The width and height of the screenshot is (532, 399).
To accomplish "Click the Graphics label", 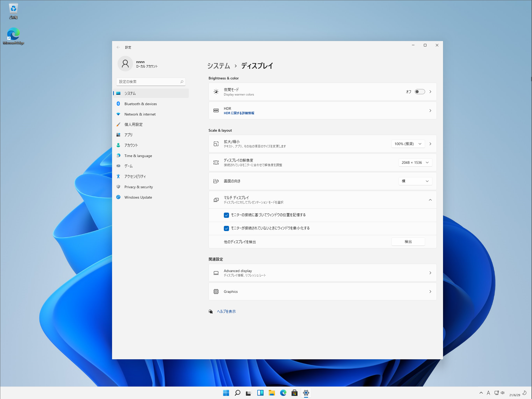I will [x=231, y=292].
